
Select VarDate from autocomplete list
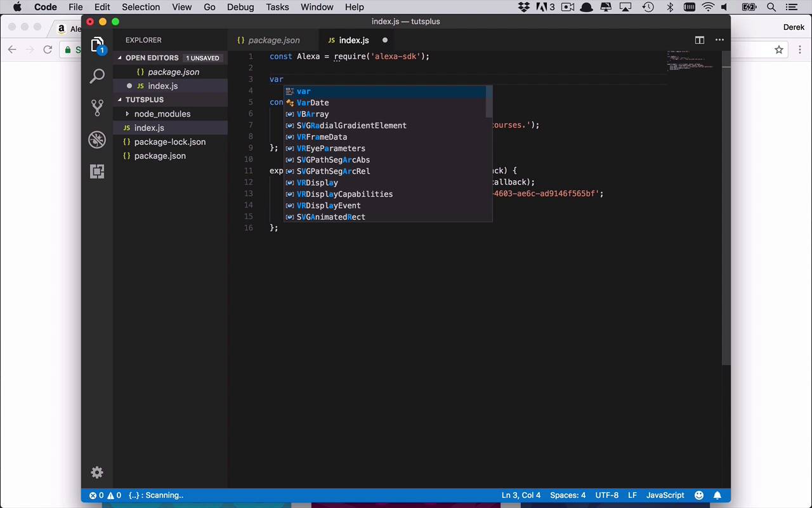(x=313, y=103)
